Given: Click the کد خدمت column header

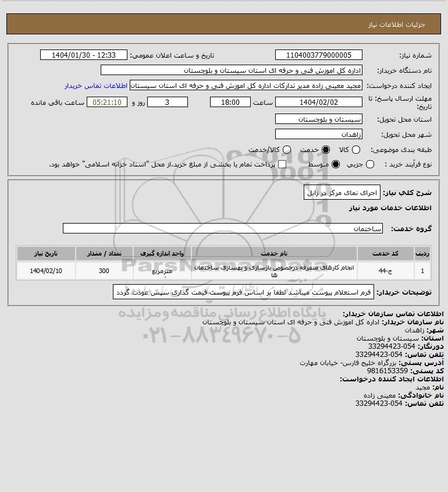Looking at the screenshot, I should 385,253.
